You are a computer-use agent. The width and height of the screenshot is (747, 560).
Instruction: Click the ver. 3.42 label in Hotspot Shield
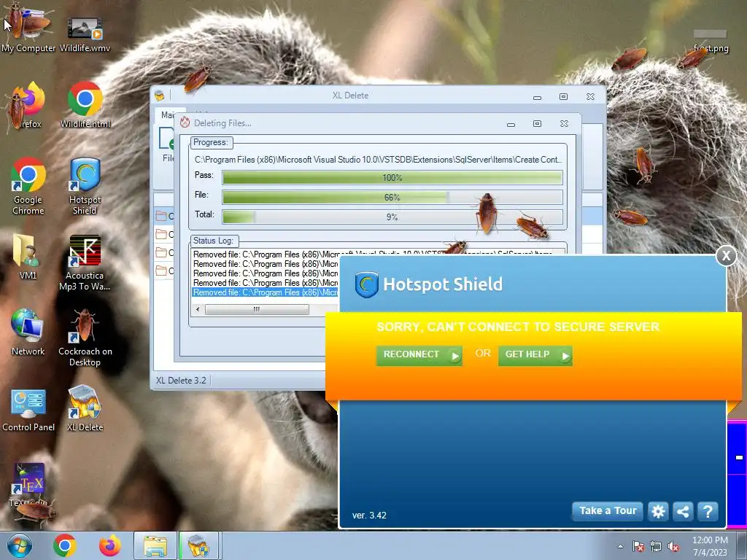[369, 516]
